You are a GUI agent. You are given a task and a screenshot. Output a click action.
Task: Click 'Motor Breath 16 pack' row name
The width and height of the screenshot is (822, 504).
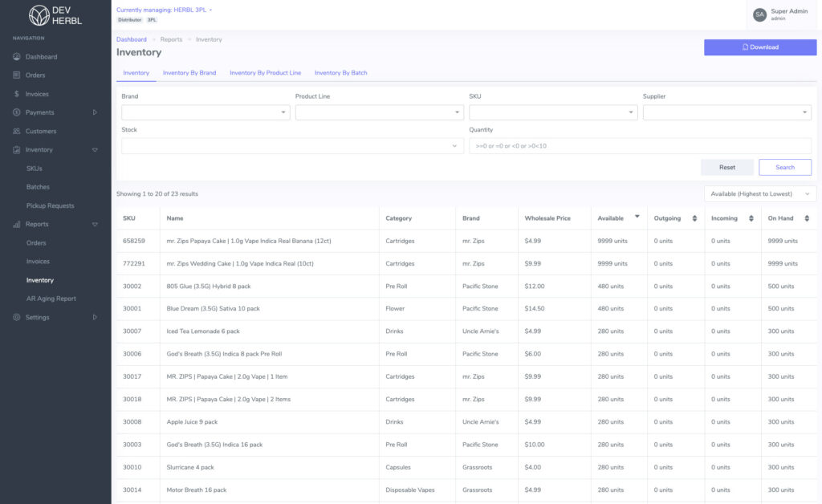(197, 490)
